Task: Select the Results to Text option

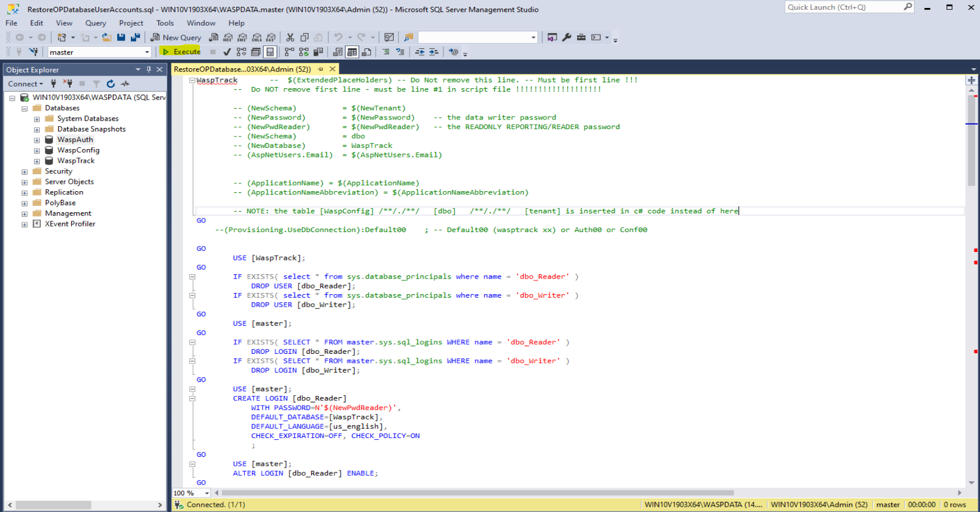Action: (x=337, y=52)
